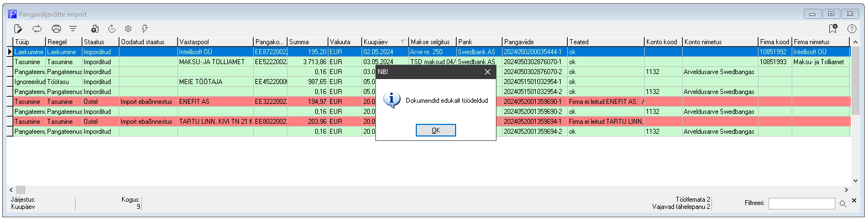868x220 pixels.
Task: Click the refresh loop arrows icon
Action: click(x=37, y=29)
